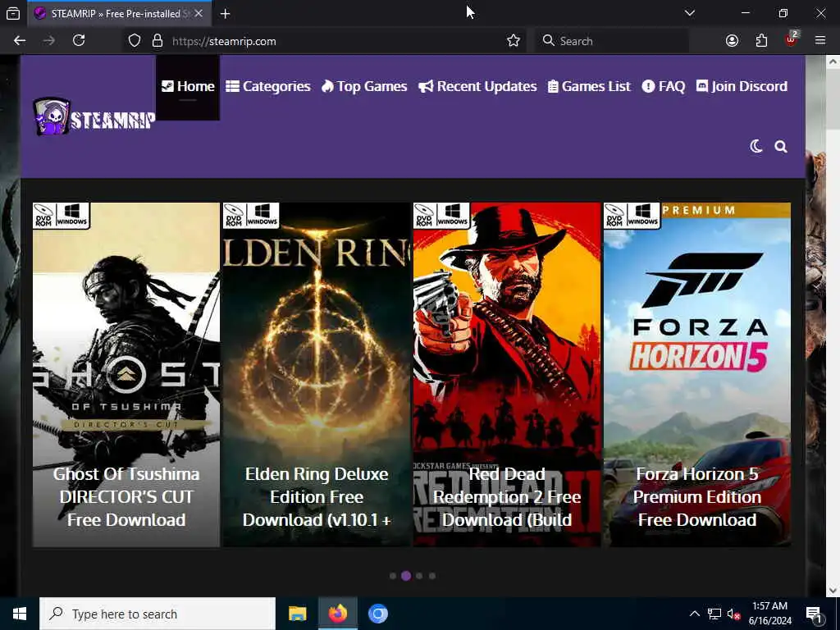Image resolution: width=840 pixels, height=630 pixels.
Task: Click the SteamRIP logo
Action: 94,116
